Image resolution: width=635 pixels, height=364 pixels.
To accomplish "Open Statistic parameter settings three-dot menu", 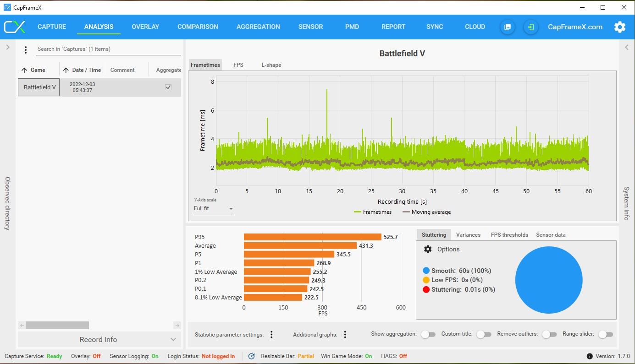I will click(x=271, y=335).
